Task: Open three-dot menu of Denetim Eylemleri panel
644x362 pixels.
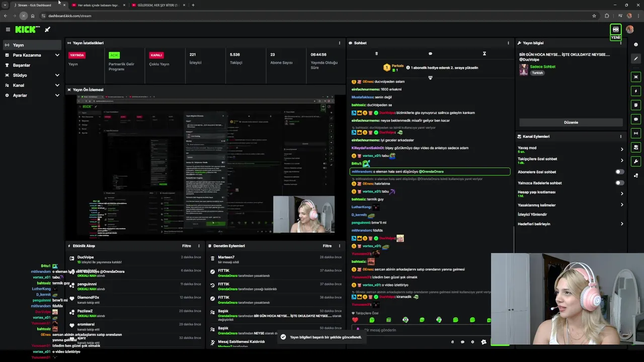Action: pos(340,246)
